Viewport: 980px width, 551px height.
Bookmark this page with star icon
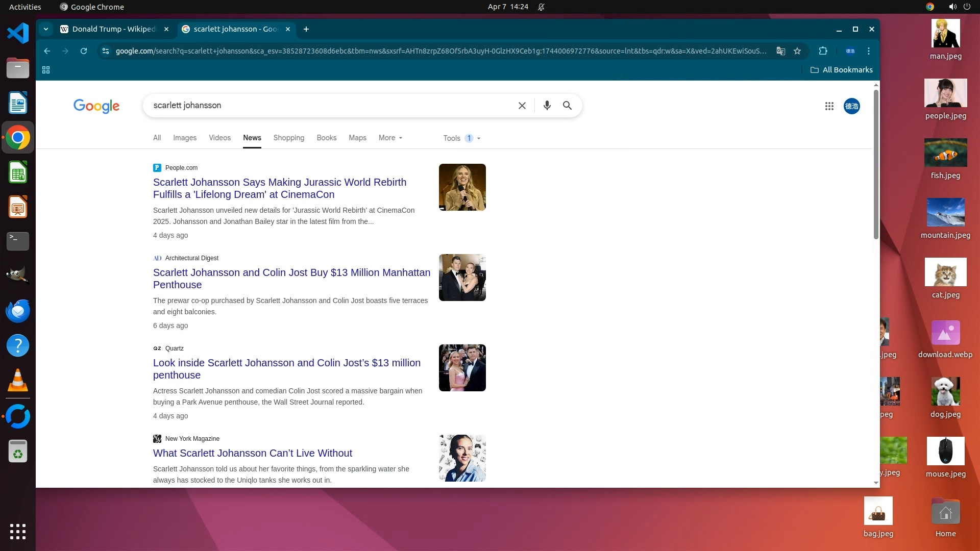(797, 51)
